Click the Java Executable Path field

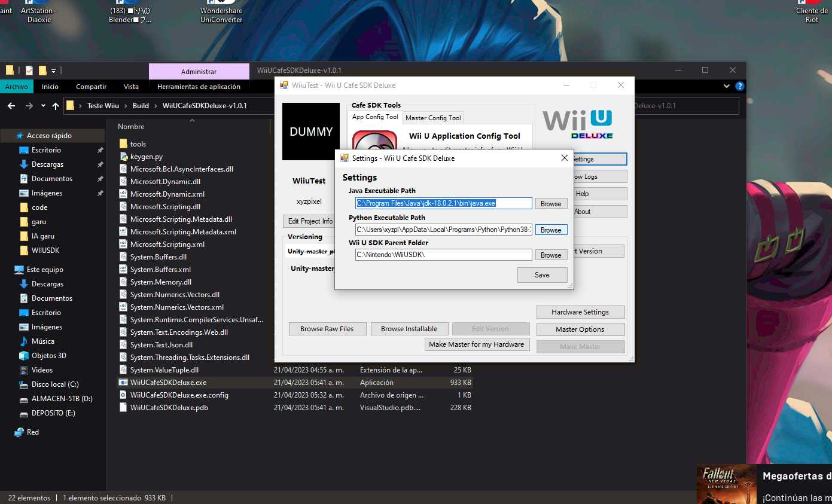[443, 203]
